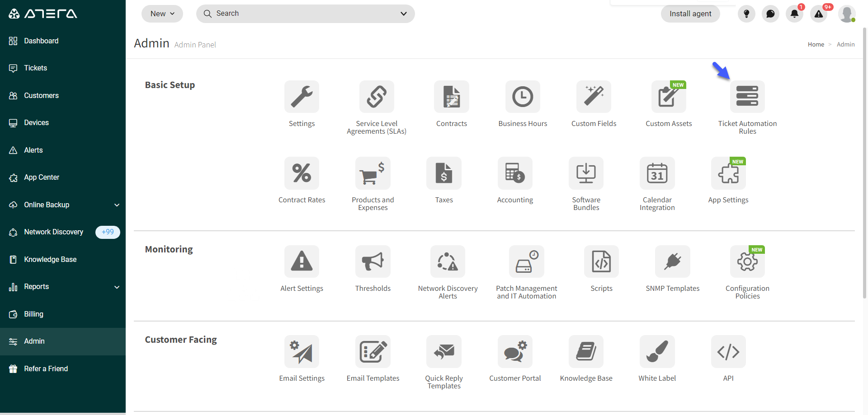Open Billing in sidebar
The image size is (868, 415).
tap(63, 314)
